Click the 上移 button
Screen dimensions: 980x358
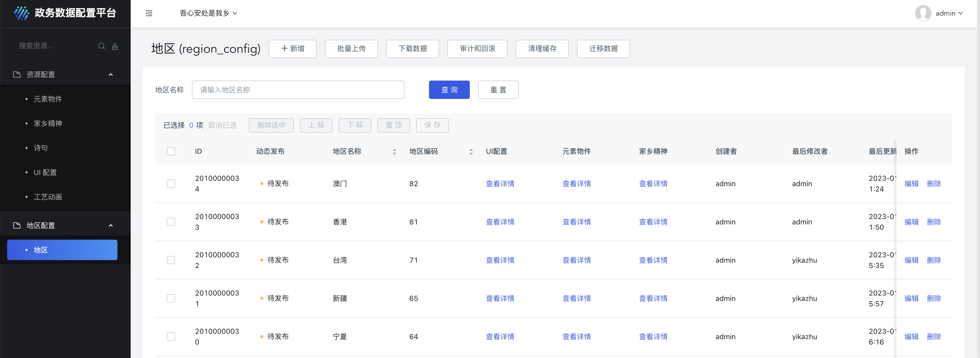[316, 125]
